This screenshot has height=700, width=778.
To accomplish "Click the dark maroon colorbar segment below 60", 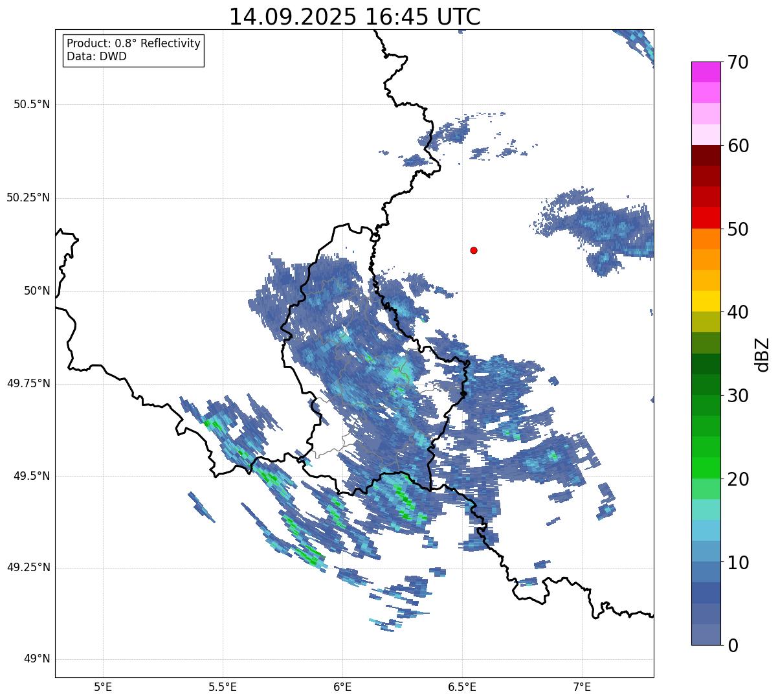I will 706,155.
